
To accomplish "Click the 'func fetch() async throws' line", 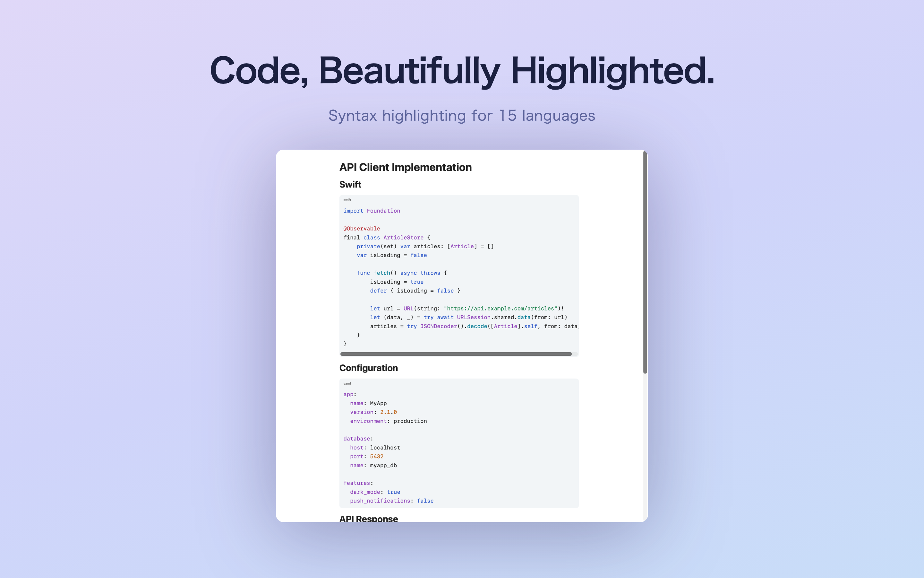I will pos(402,273).
